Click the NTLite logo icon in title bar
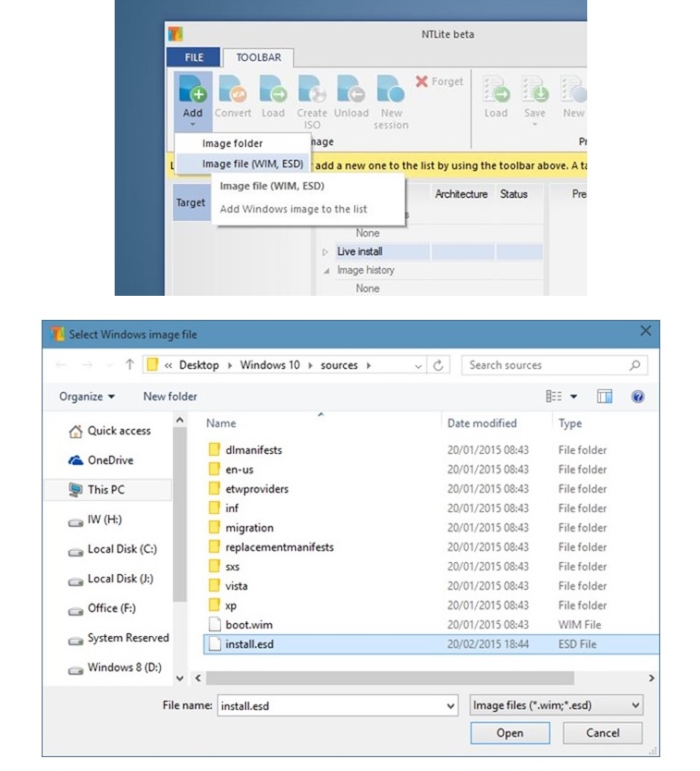 click(176, 34)
